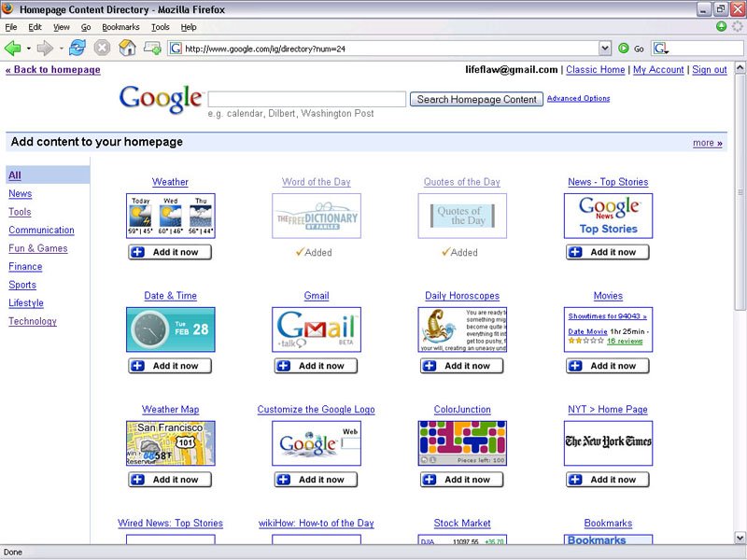Add the Weather Map module
The image size is (747, 560).
pos(170,480)
